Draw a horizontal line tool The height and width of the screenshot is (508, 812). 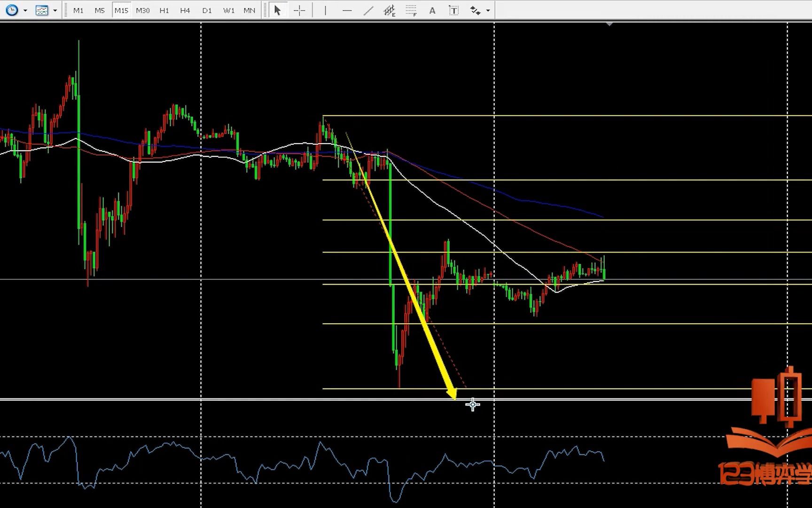tap(347, 10)
